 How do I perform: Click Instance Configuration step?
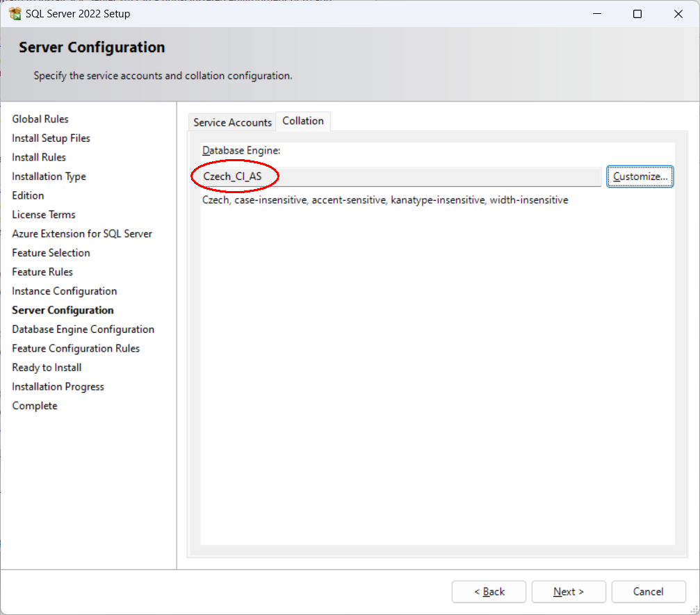point(64,291)
